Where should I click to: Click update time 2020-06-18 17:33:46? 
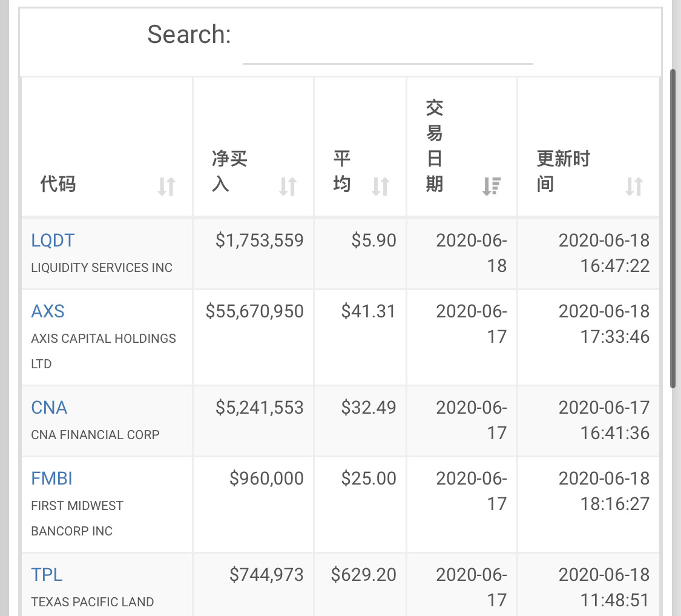604,324
